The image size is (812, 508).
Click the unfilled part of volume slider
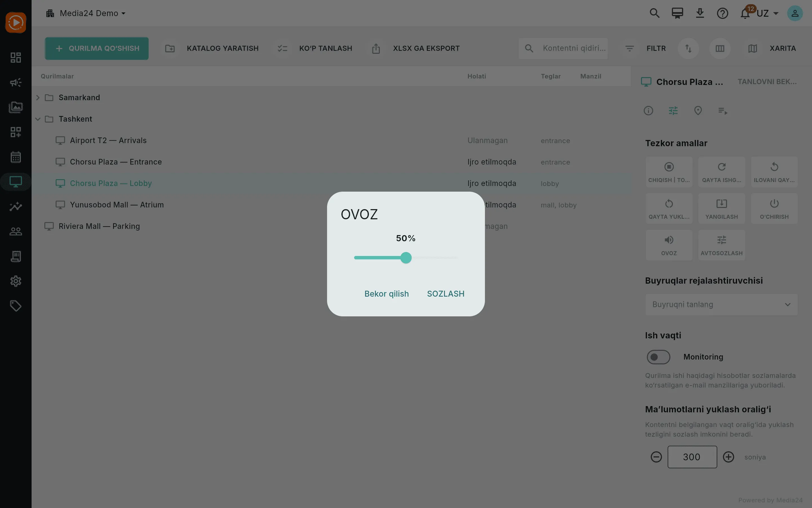pyautogui.click(x=434, y=258)
